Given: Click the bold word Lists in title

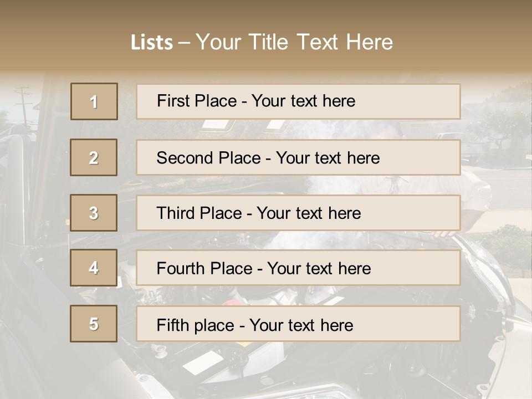Looking at the screenshot, I should [x=152, y=43].
